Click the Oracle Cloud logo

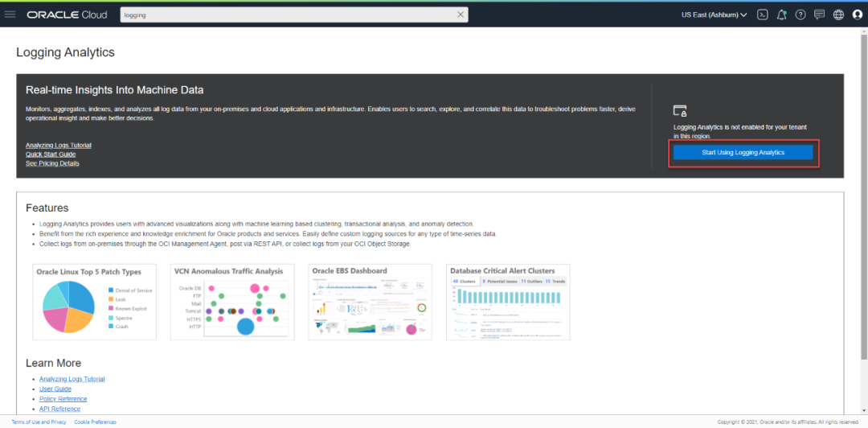coord(67,15)
